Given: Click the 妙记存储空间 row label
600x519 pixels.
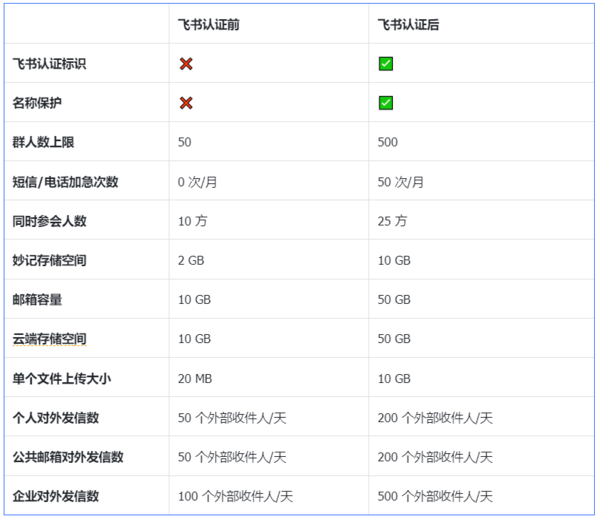Looking at the screenshot, I should [49, 260].
